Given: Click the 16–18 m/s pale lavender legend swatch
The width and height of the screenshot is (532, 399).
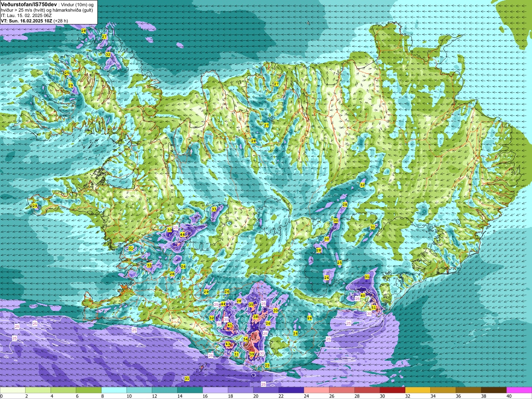Looking at the screenshot, I should click(x=215, y=390).
